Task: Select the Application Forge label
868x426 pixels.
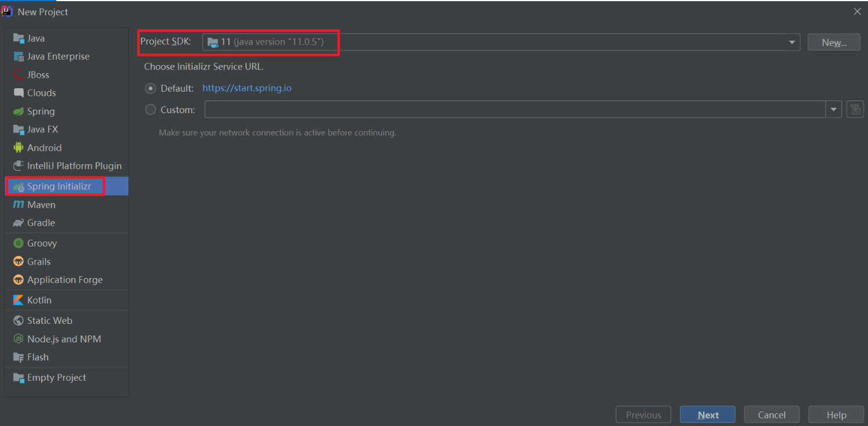Action: (x=65, y=280)
